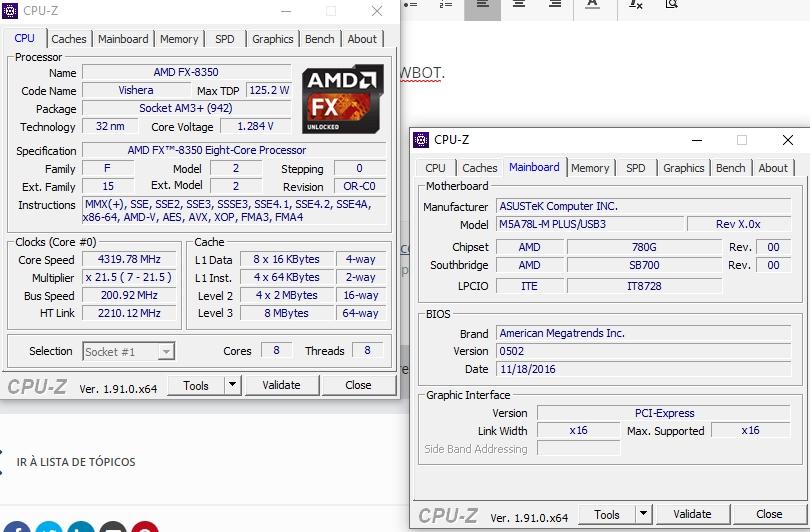The image size is (810, 532).
Task: Share the post on LinkedIn
Action: point(81,527)
